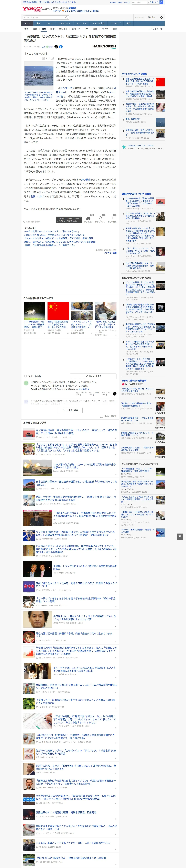Click the green commenter avatar
Image resolution: width=186 pixels, height=868 pixels.
pyautogui.click(x=26, y=383)
